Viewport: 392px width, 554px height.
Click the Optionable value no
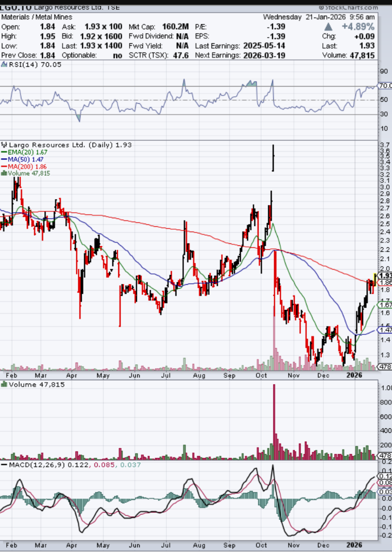click(x=118, y=55)
